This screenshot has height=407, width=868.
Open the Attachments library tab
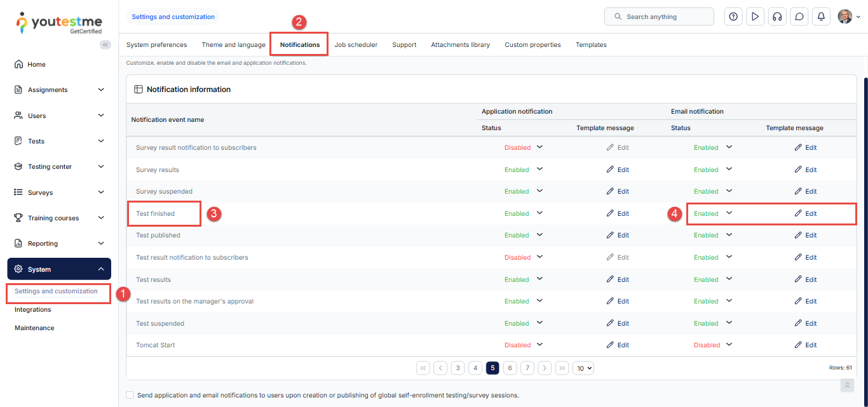(x=460, y=45)
